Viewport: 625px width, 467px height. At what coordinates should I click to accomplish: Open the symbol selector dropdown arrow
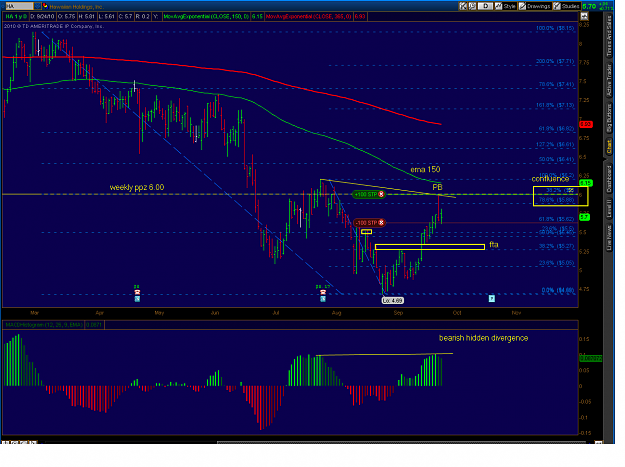(38, 6)
